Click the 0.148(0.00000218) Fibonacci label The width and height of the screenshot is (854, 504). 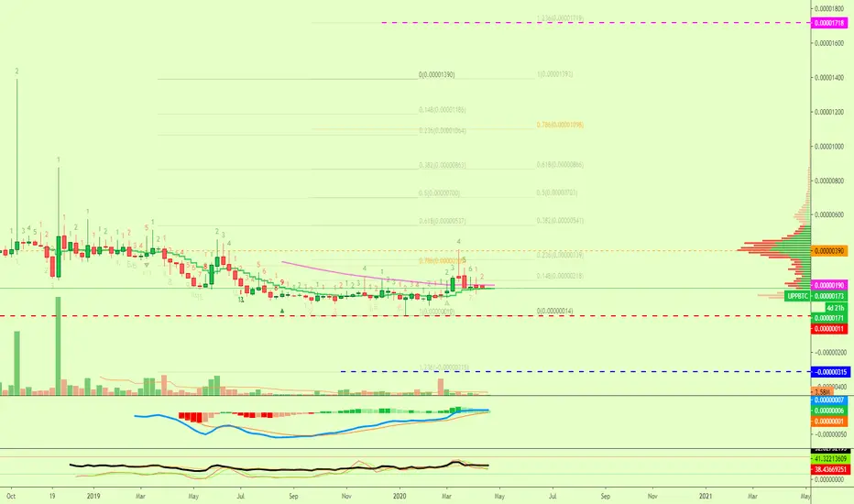(560, 276)
